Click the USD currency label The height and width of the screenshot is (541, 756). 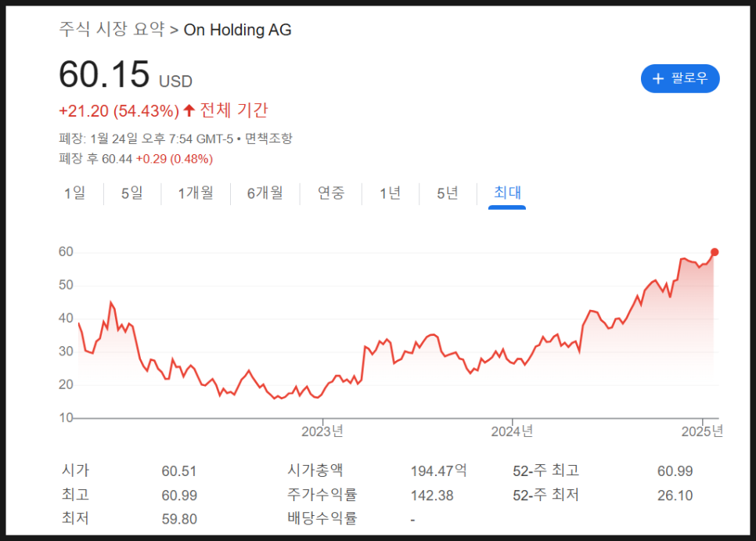tap(175, 81)
